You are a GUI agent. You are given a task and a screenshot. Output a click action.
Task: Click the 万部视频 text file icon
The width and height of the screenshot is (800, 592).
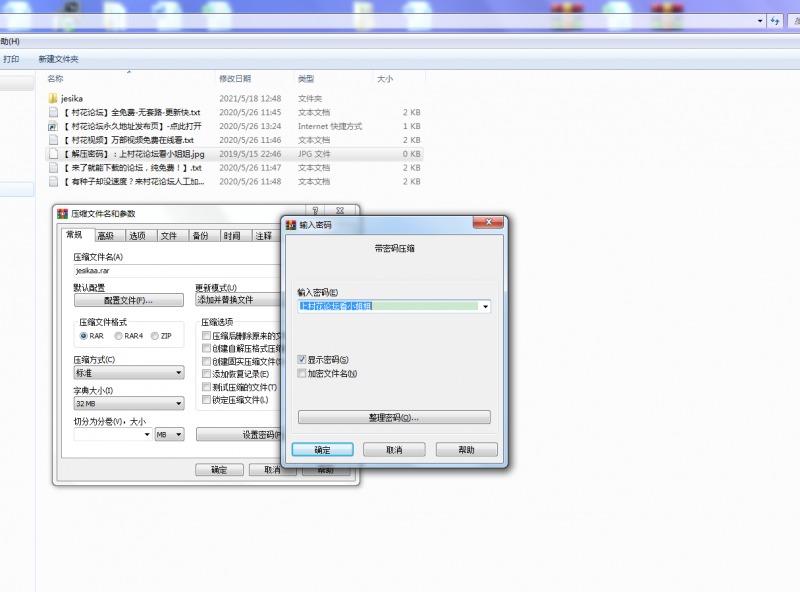(x=53, y=141)
